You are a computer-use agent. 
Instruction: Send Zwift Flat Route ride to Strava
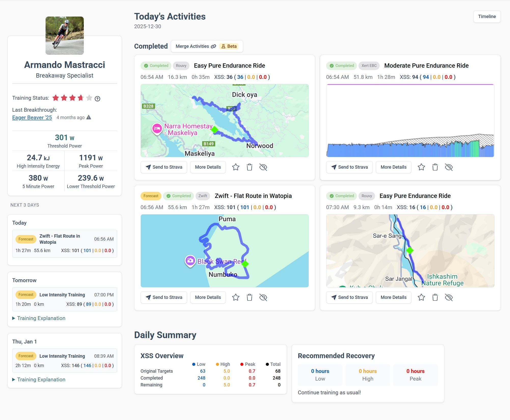(164, 297)
